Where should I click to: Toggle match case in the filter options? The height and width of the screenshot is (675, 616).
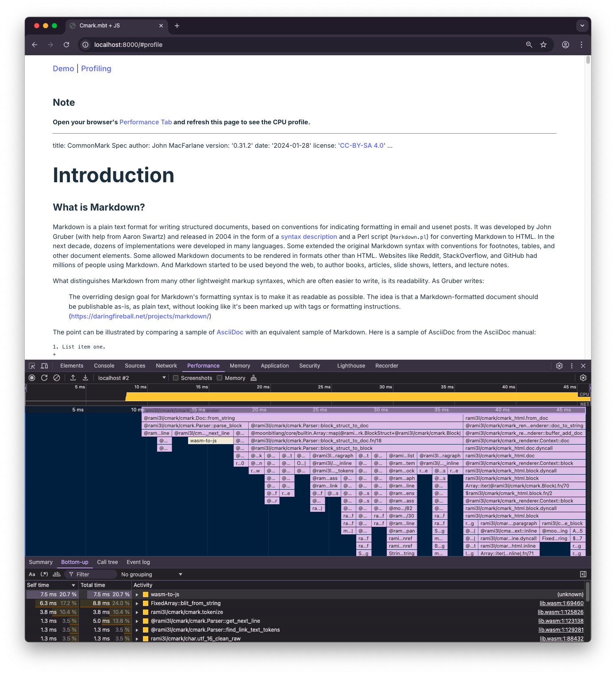(x=32, y=574)
